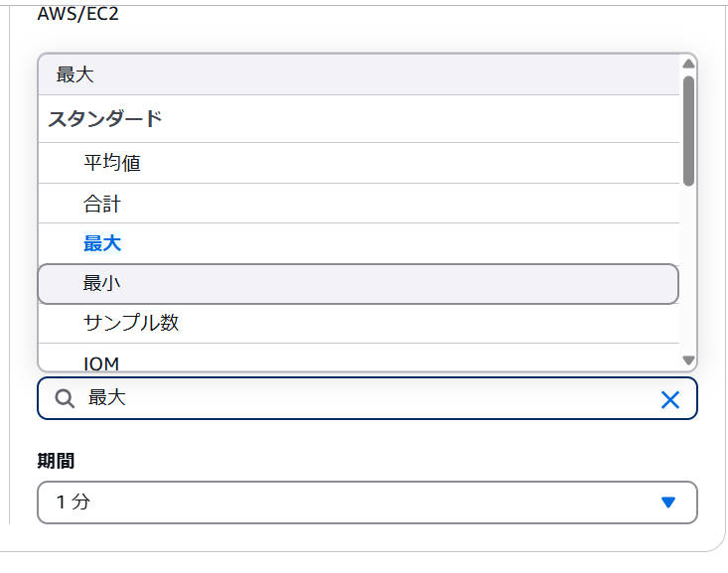The height and width of the screenshot is (573, 728).
Task: Click the スタンダード group header
Action: tap(105, 119)
